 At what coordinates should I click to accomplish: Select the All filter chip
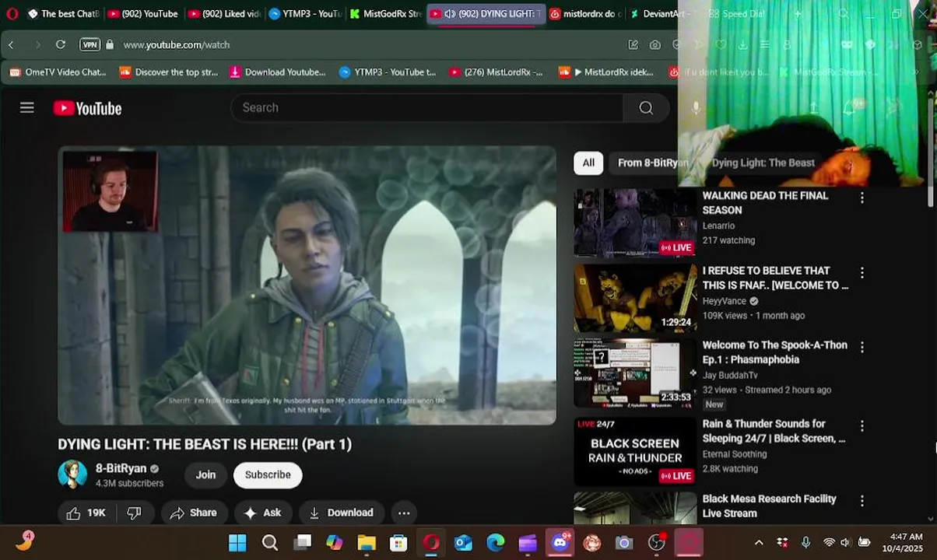tap(588, 163)
